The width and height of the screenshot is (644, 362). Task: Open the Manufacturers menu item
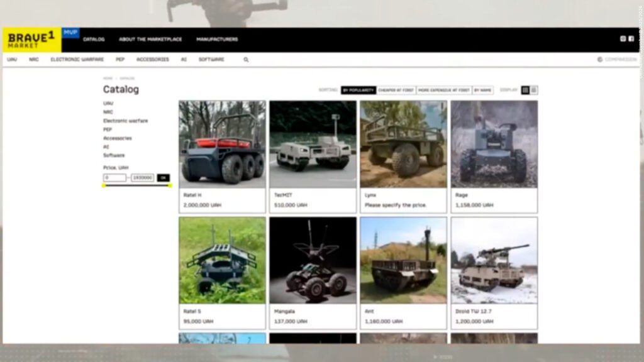(x=217, y=40)
